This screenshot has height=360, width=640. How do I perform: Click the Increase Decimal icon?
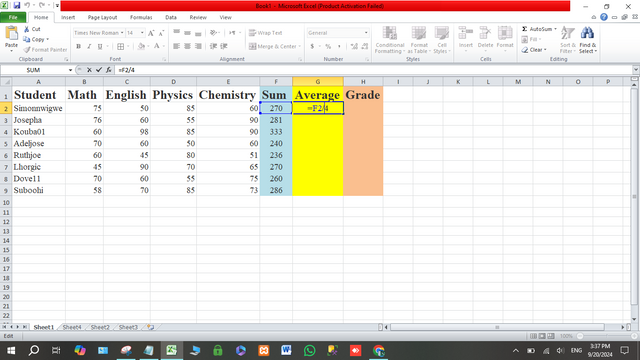(x=354, y=47)
